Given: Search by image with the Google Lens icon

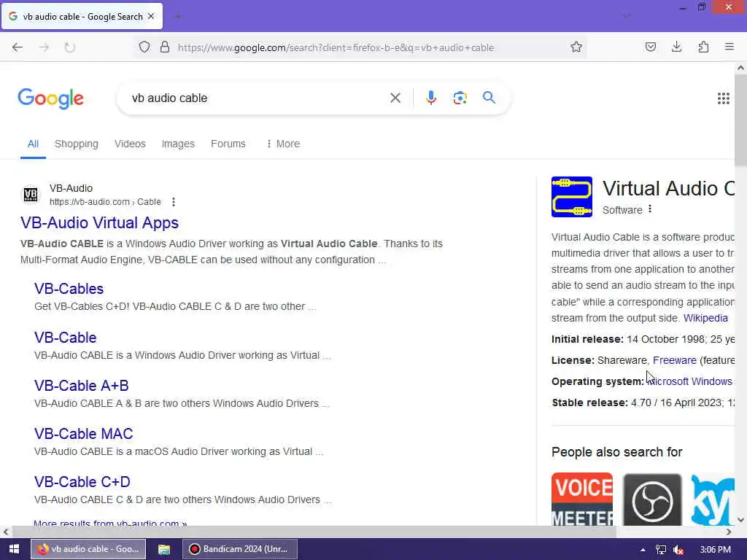Looking at the screenshot, I should tap(460, 98).
